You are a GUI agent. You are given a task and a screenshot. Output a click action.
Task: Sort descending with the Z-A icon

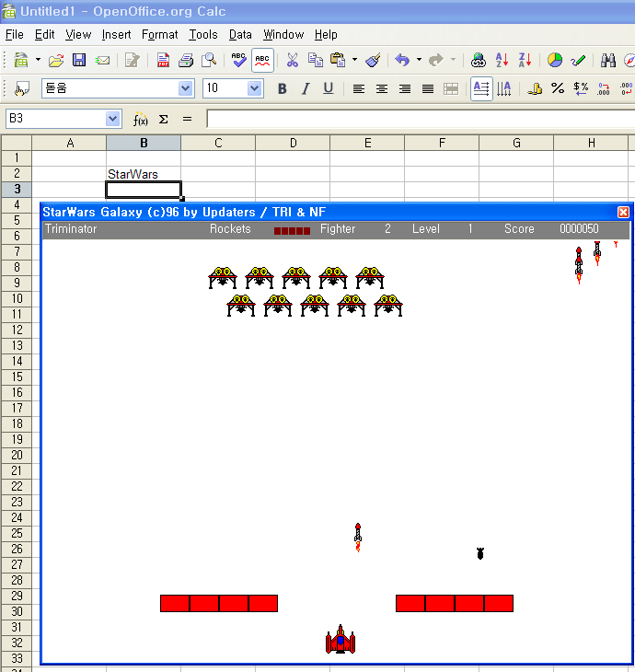coord(525,60)
